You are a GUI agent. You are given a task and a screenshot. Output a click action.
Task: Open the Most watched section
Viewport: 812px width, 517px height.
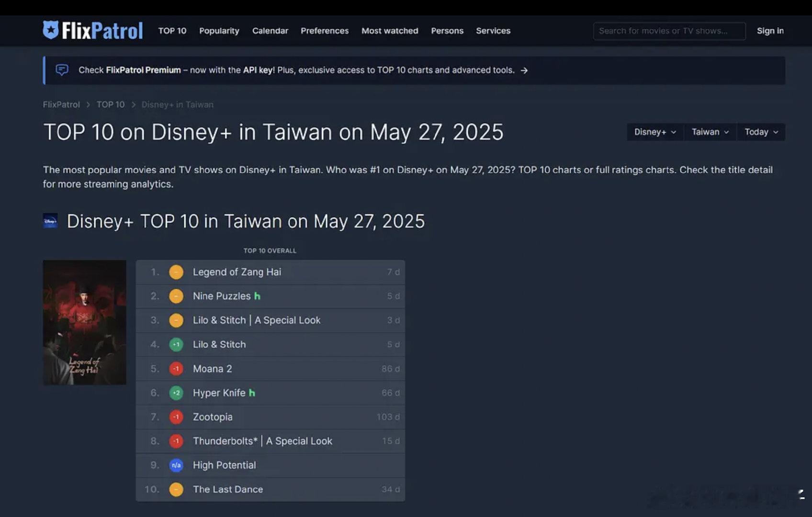click(x=390, y=31)
